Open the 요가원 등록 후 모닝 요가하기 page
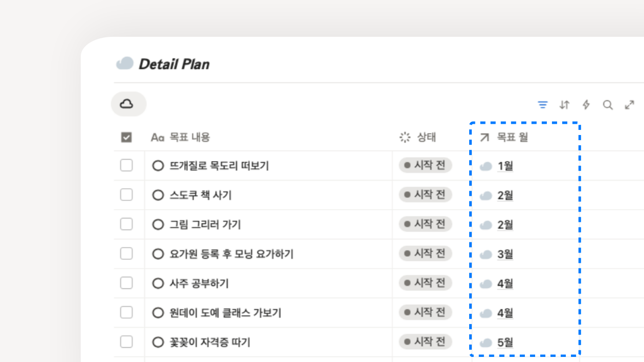Image resolution: width=644 pixels, height=362 pixels. pos(231,254)
